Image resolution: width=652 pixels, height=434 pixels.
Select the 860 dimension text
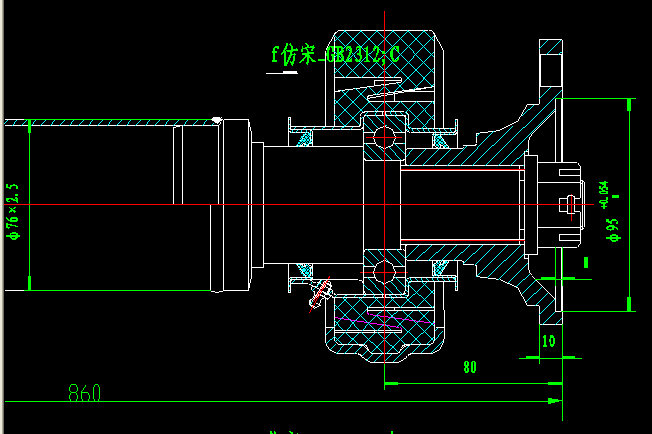pos(85,393)
